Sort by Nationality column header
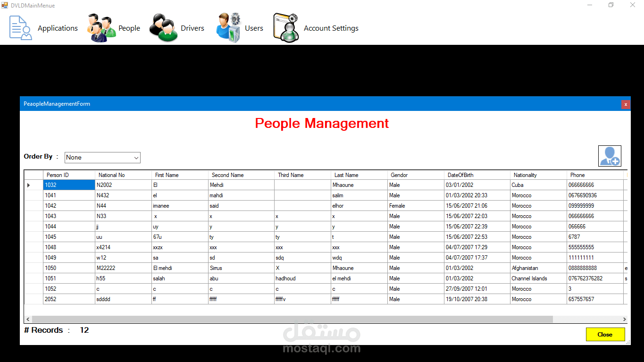Image resolution: width=644 pixels, height=362 pixels. coord(538,175)
